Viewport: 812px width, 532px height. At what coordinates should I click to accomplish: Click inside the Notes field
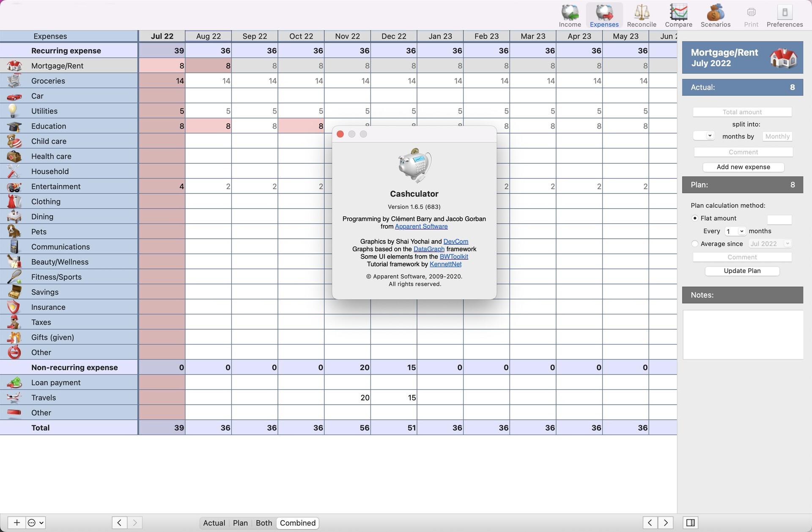click(x=742, y=334)
